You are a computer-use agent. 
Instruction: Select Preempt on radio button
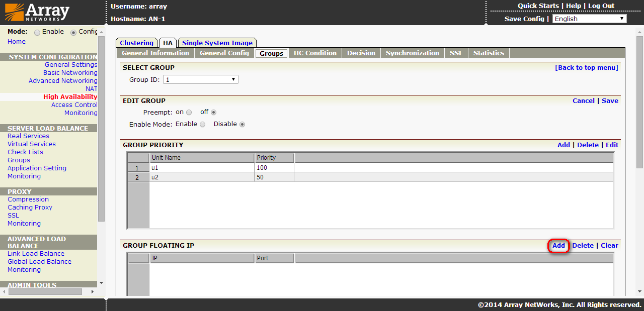pos(189,113)
